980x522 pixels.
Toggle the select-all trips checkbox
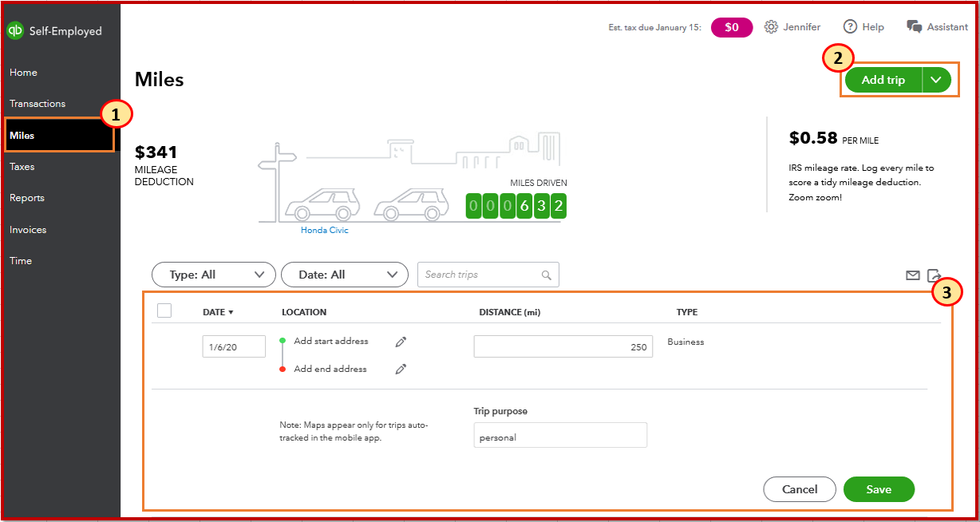pyautogui.click(x=164, y=311)
